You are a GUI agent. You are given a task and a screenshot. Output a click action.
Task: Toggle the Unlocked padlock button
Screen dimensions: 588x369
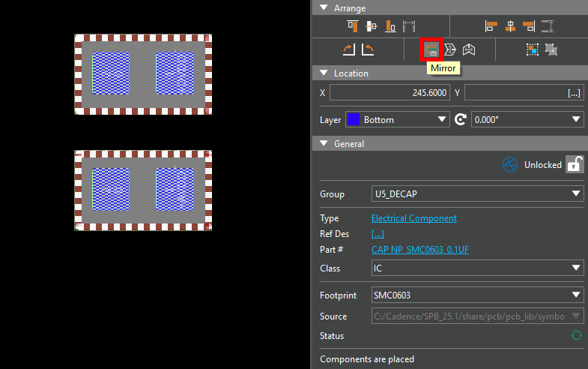point(575,164)
